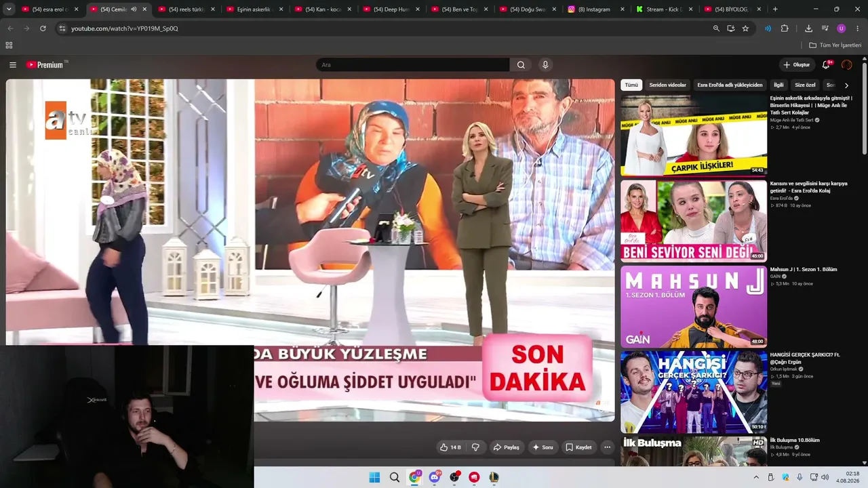This screenshot has height=488, width=868.
Task: Open 'Tüm Yer İşaretleri' bookmarks folder
Action: coord(835,45)
